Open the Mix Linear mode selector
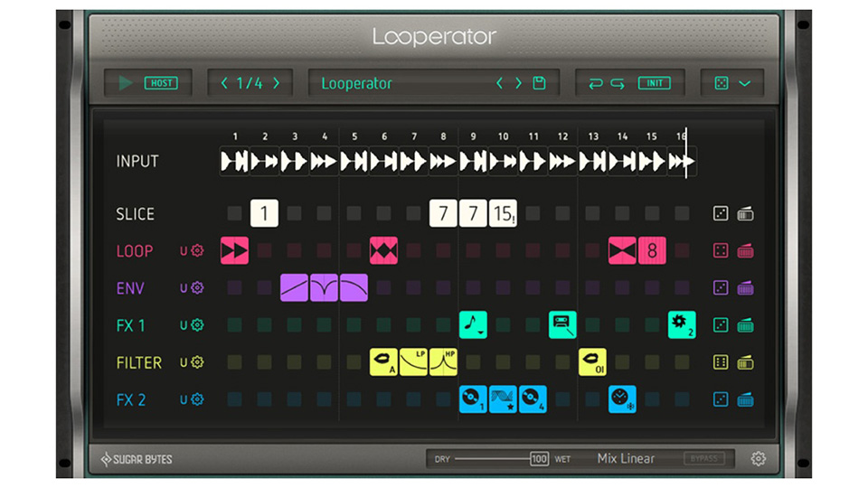The image size is (868, 488). (x=626, y=459)
